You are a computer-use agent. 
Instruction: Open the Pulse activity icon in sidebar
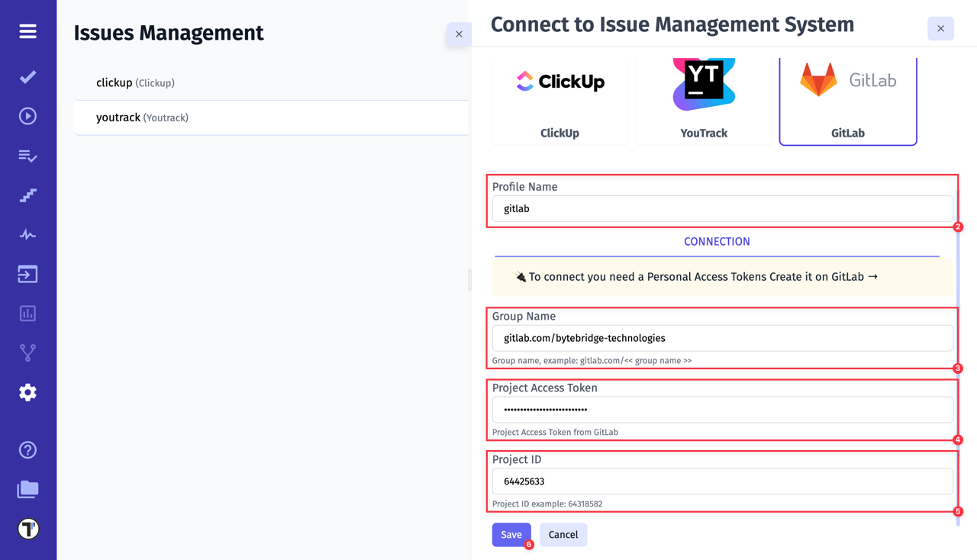click(27, 234)
